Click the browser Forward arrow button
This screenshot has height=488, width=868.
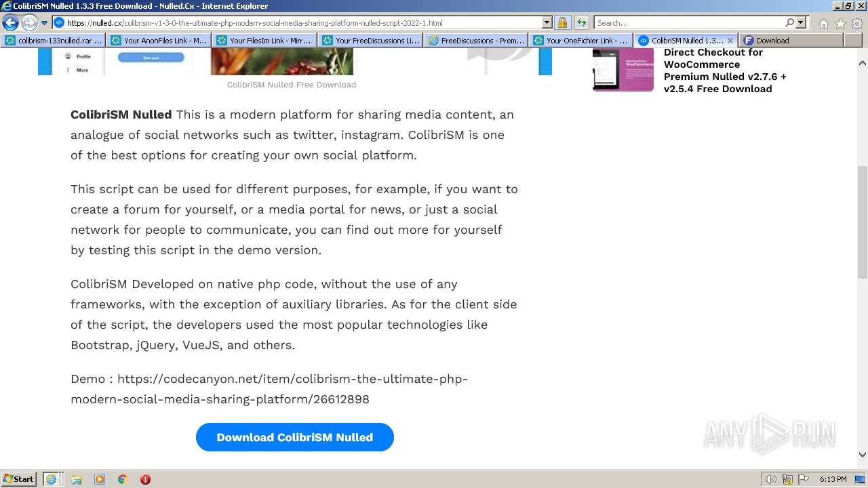point(29,22)
